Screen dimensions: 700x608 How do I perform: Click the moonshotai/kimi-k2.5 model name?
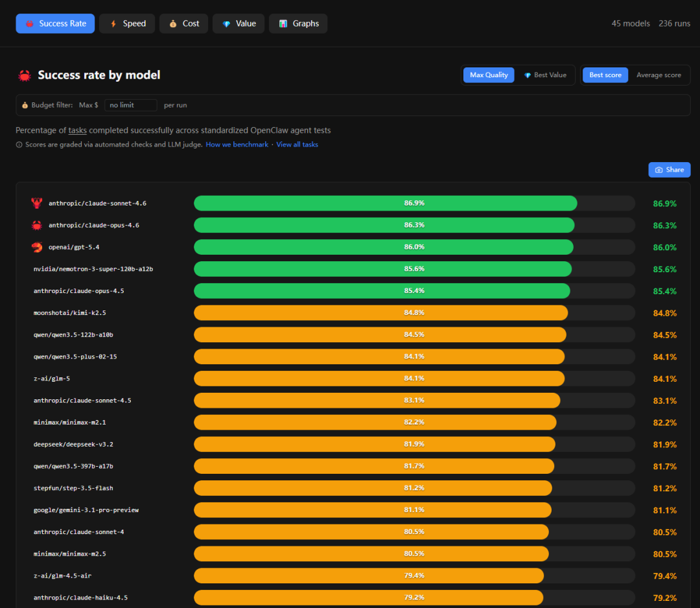click(69, 313)
